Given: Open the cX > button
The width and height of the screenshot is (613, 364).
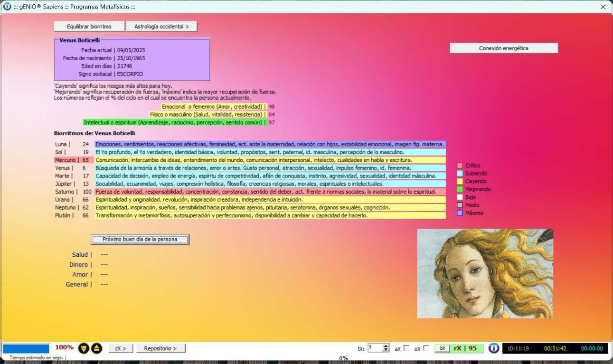Looking at the screenshot, I should coord(121,348).
